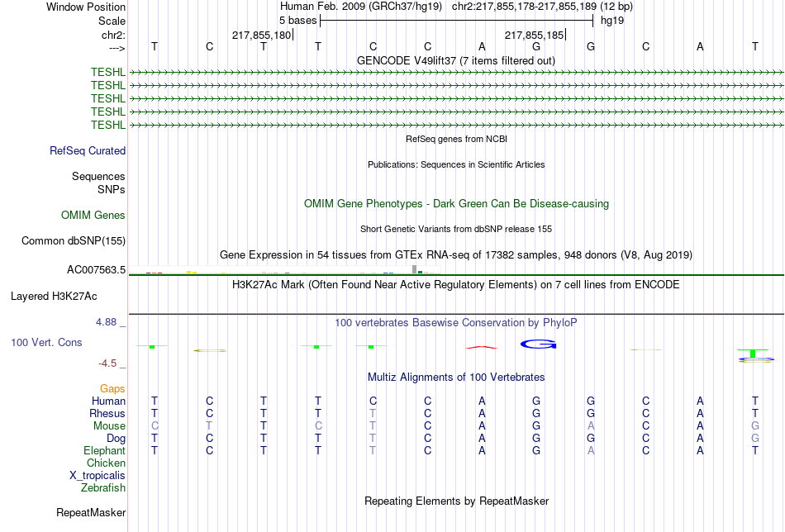Screen dimensions: 785x532
Task: Click the OMIM Genes track label
Action: tap(93, 216)
